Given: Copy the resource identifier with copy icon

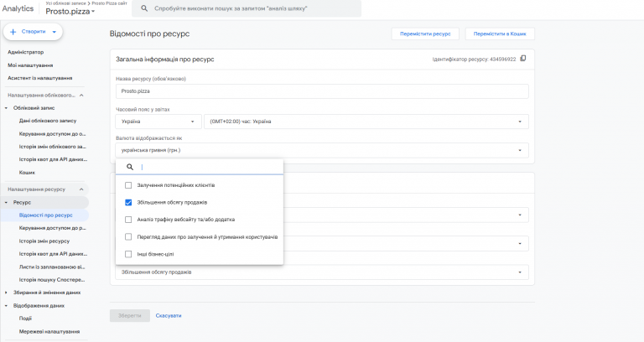Looking at the screenshot, I should point(523,59).
